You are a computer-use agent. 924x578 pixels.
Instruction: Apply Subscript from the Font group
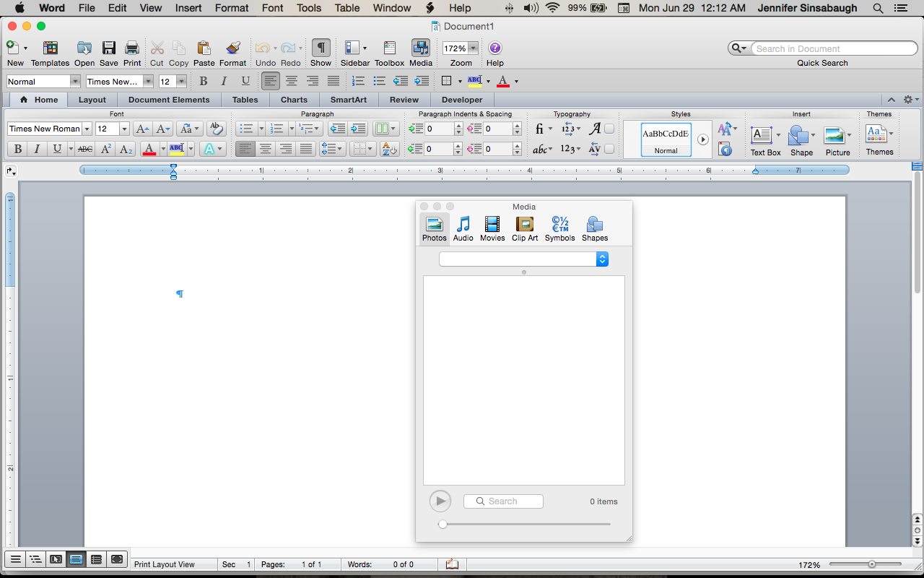coord(126,149)
